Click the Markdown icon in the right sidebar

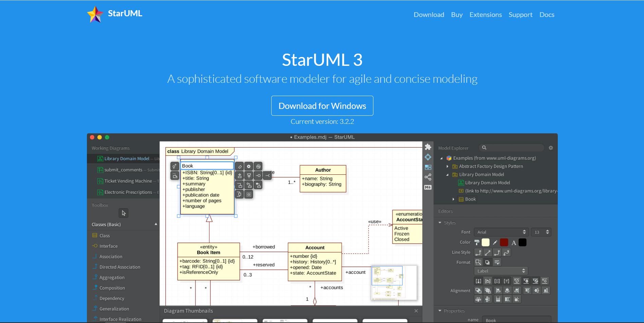point(428,187)
